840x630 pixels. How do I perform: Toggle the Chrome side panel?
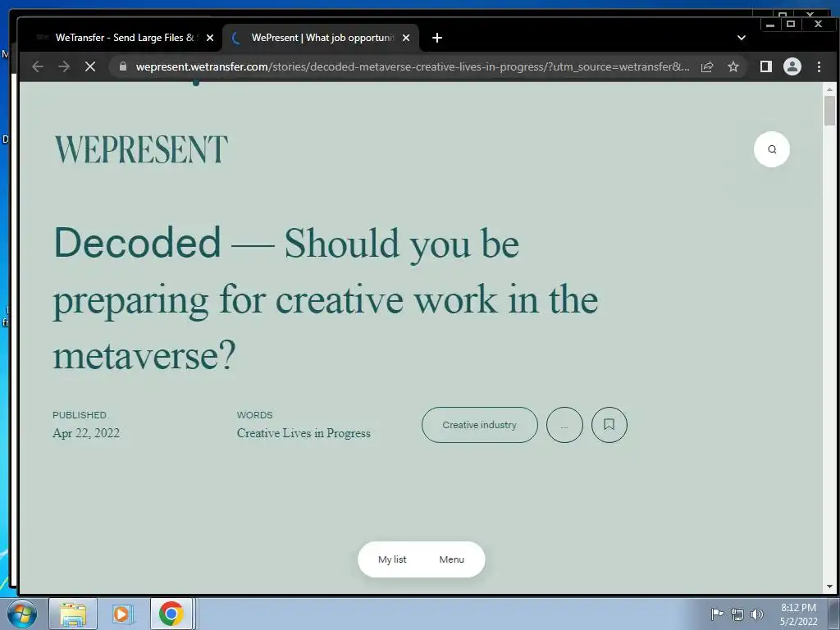click(x=766, y=66)
